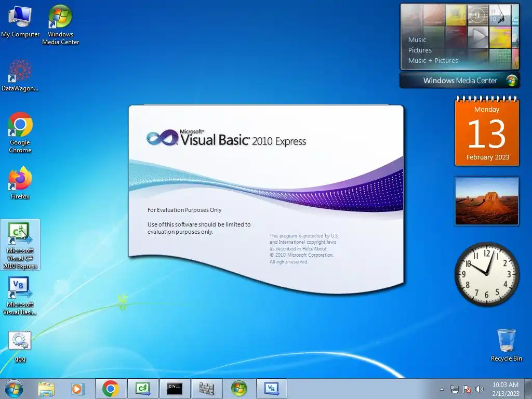Click the calendar gadget showing Monday 13
This screenshot has width=532, height=399.
[487, 131]
